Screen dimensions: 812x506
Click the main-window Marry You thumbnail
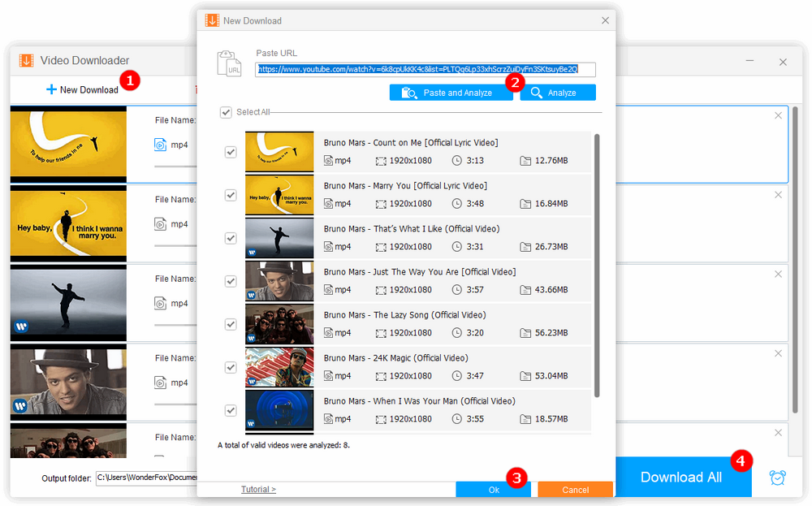[68, 223]
